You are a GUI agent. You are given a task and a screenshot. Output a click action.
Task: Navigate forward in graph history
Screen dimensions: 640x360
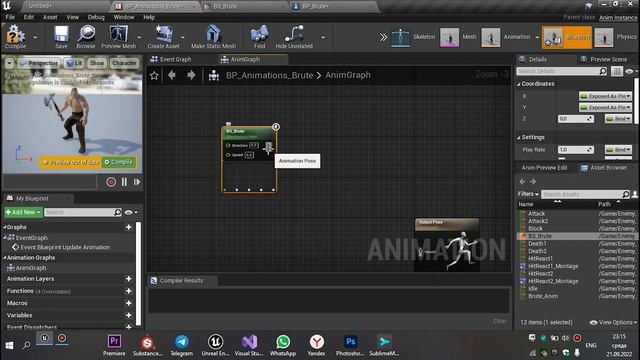(x=191, y=75)
